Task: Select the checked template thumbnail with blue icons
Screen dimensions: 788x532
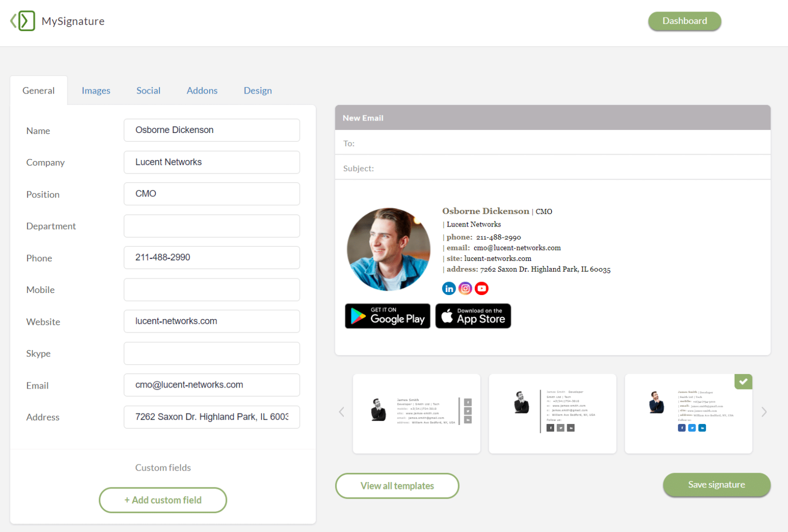Action: [x=689, y=414]
